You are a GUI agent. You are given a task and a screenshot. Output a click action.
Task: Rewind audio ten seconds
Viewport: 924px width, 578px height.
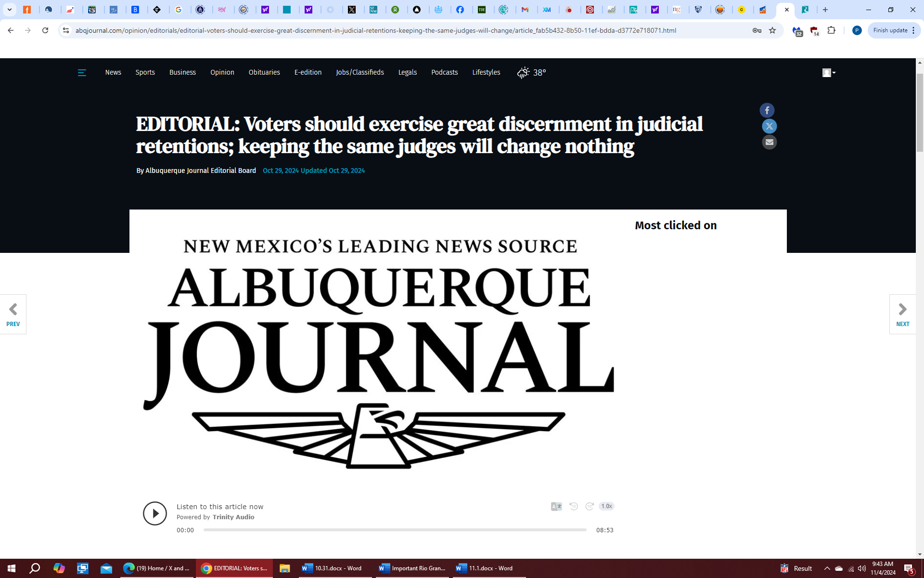[574, 506]
